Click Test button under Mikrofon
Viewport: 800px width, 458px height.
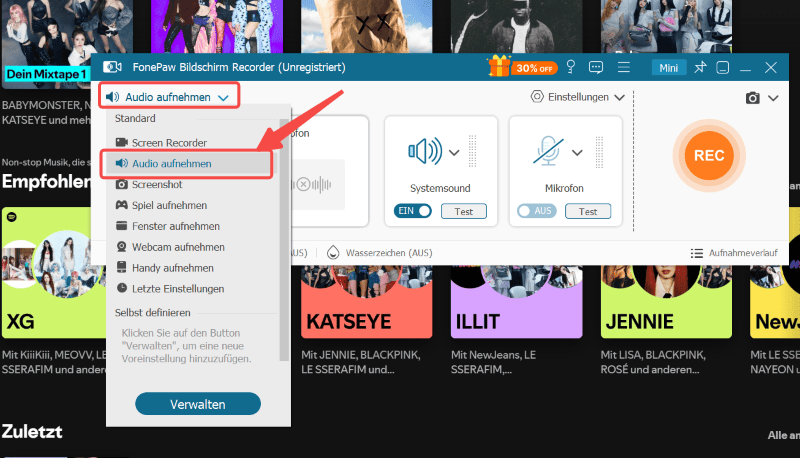point(587,211)
